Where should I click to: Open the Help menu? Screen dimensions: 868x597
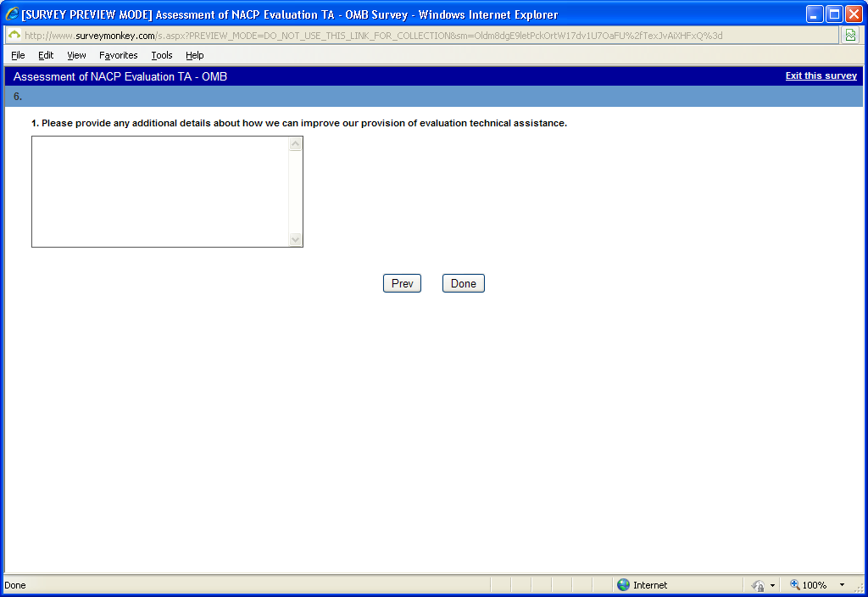(x=194, y=55)
